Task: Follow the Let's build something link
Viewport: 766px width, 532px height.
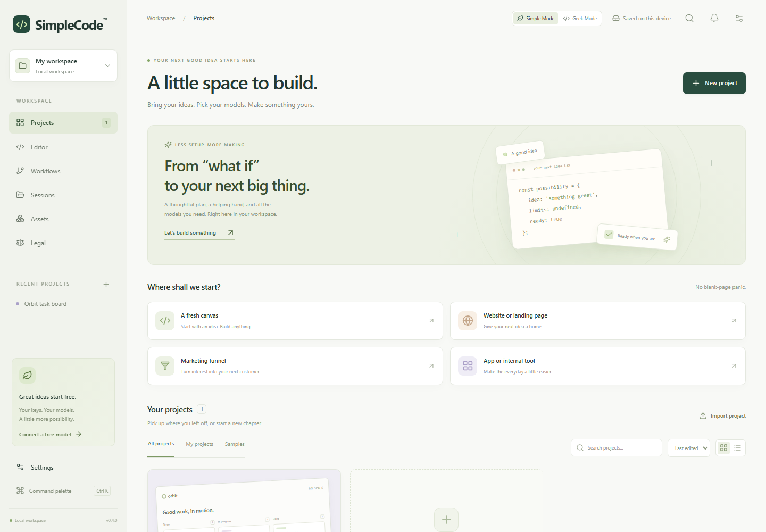Action: [199, 233]
